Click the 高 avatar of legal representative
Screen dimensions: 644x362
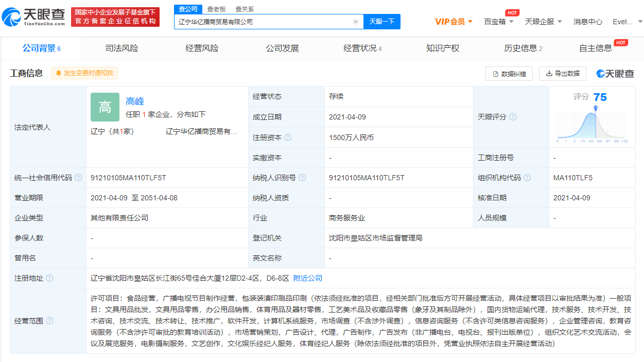pyautogui.click(x=105, y=107)
